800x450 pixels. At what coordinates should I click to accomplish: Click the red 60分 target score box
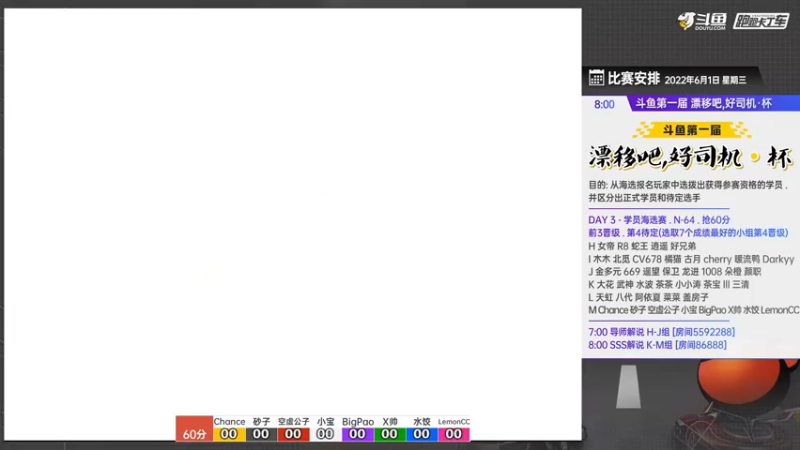click(x=194, y=429)
